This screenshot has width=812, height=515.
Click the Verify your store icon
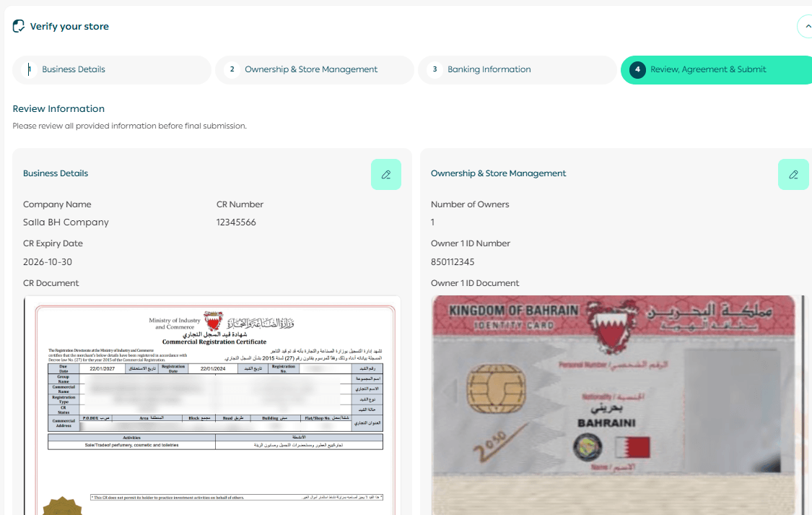[19, 26]
